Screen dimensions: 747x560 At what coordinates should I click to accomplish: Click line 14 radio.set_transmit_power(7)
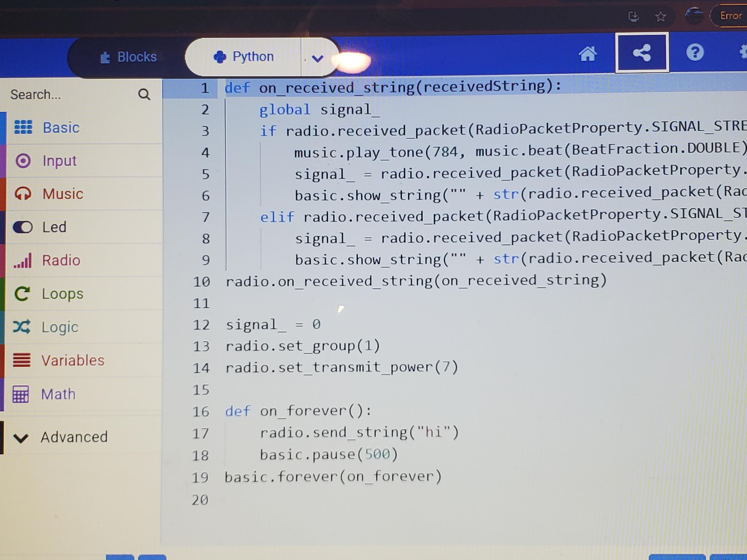pos(341,367)
